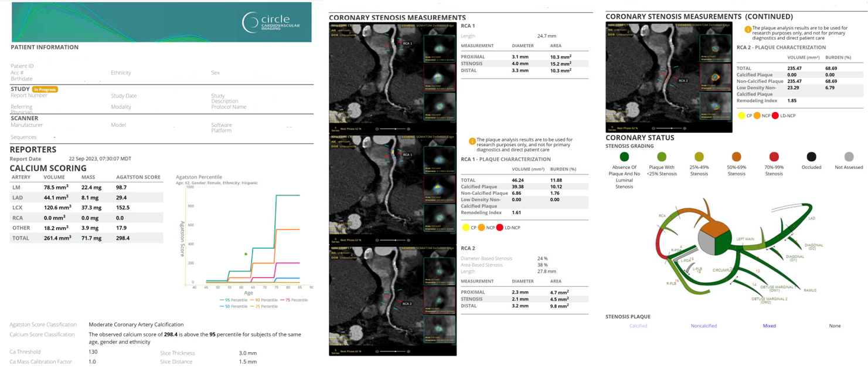868x382 pixels.
Task: Select the "Mixed" stenosis plaque filter
Action: (x=770, y=326)
